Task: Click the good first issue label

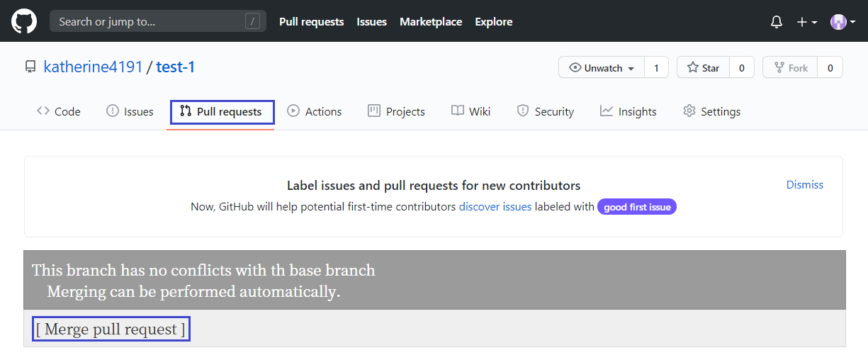Action: point(637,207)
